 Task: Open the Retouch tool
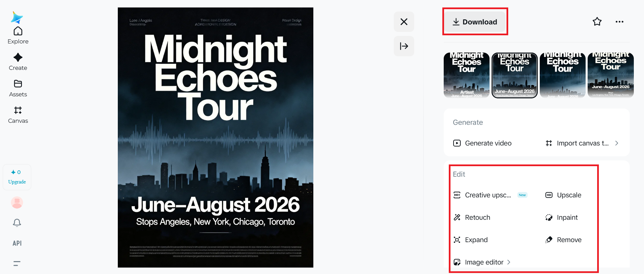point(477,217)
